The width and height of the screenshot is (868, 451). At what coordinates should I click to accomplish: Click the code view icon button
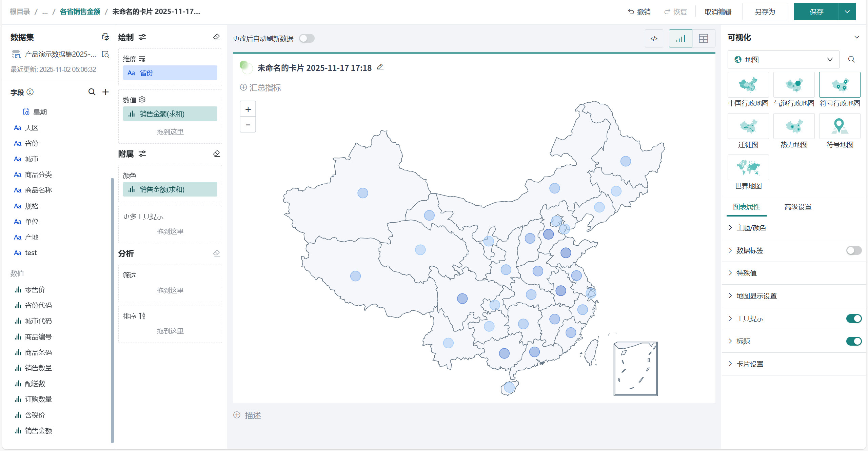[x=654, y=39]
